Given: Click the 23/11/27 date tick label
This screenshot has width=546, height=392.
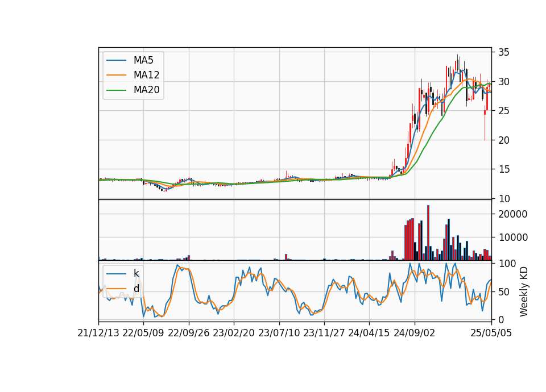Looking at the screenshot, I should 324,333.
